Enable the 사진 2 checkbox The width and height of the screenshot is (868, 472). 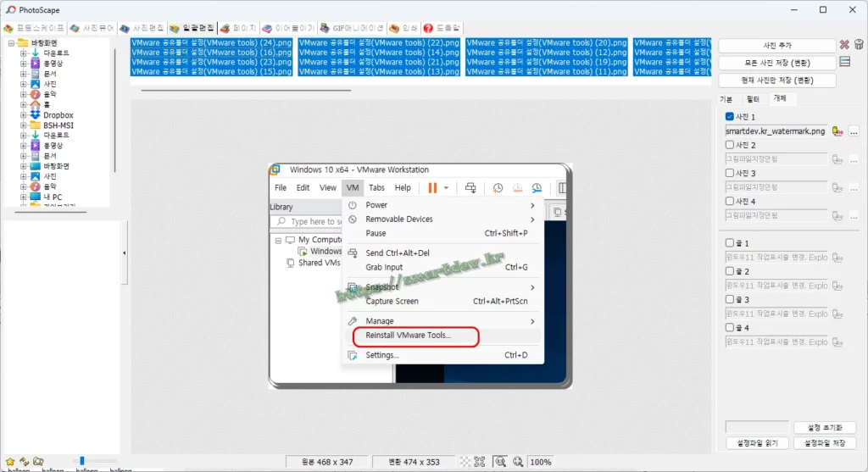[730, 144]
